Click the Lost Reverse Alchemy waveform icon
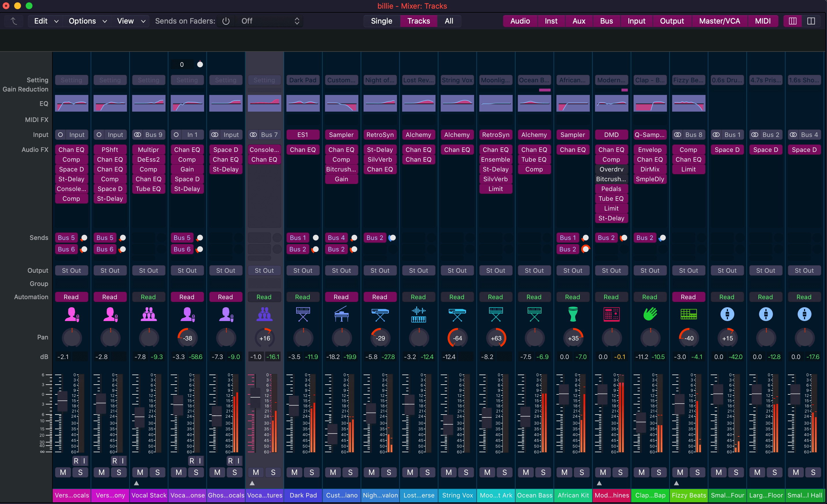 419,314
